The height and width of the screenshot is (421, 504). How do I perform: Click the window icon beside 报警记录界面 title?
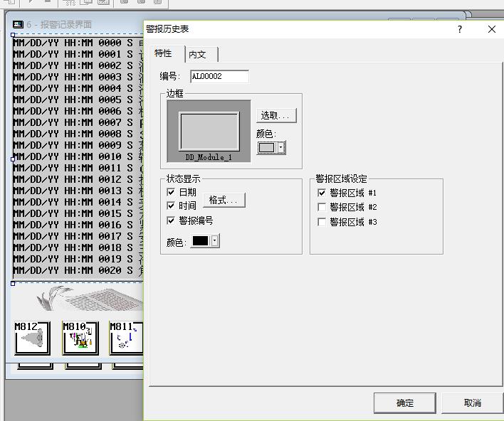pyautogui.click(x=18, y=24)
